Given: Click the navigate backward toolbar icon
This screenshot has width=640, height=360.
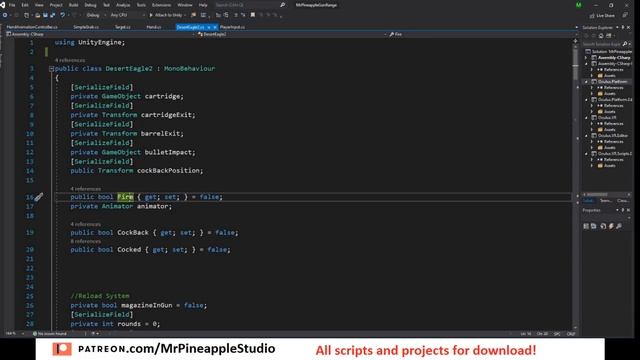Looking at the screenshot, I should click(x=5, y=15).
